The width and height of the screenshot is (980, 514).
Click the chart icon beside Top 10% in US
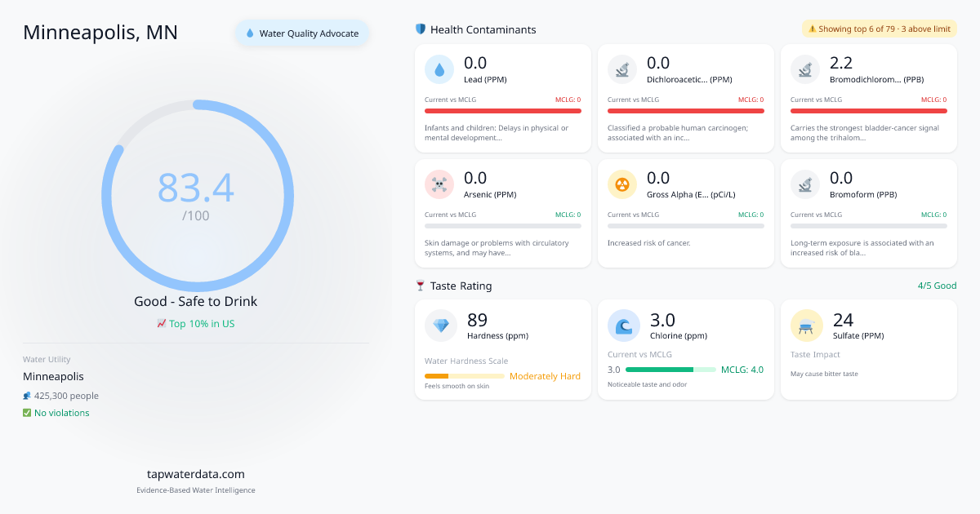tap(162, 323)
